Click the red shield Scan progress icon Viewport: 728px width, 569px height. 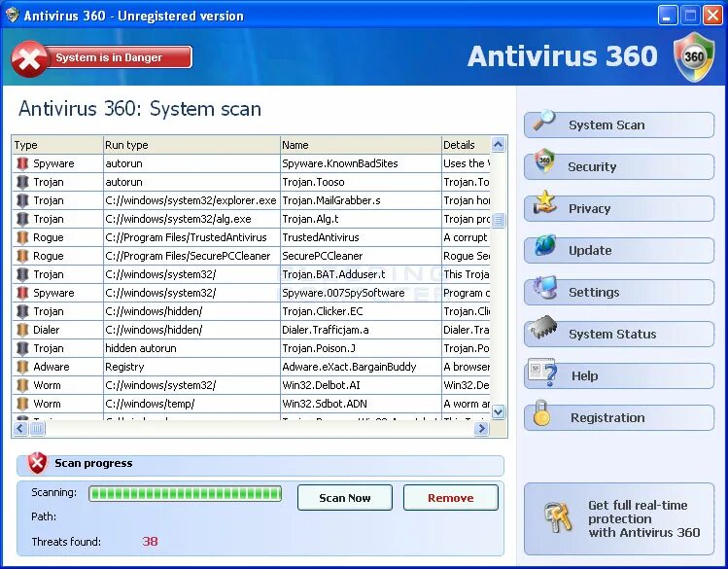[37, 463]
